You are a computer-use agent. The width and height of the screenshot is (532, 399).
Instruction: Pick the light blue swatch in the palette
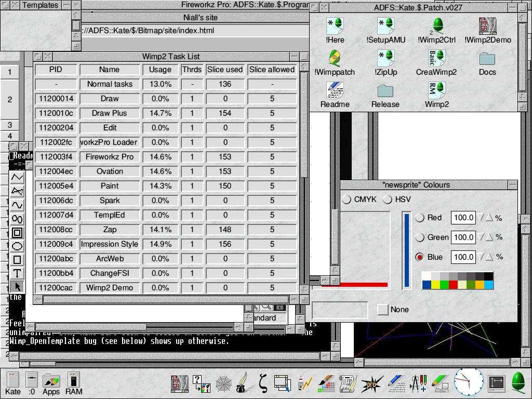(x=488, y=285)
